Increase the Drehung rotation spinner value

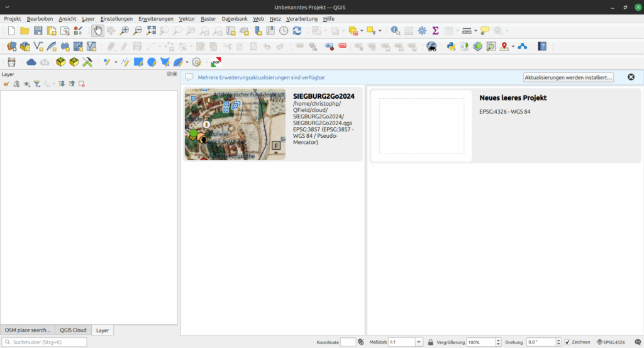(558, 340)
